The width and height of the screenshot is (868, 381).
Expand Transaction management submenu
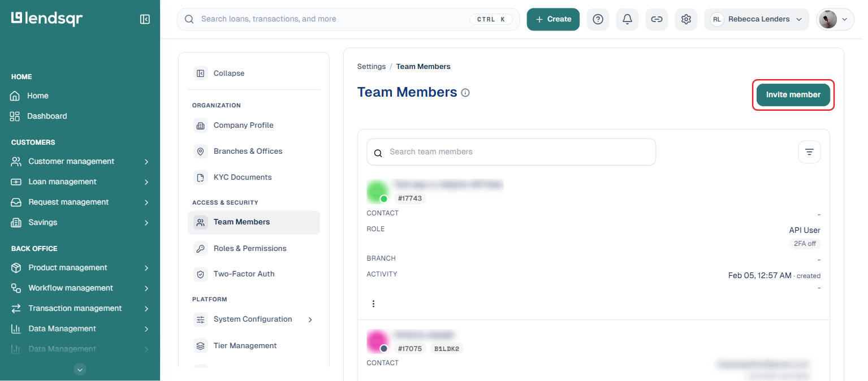pos(146,309)
